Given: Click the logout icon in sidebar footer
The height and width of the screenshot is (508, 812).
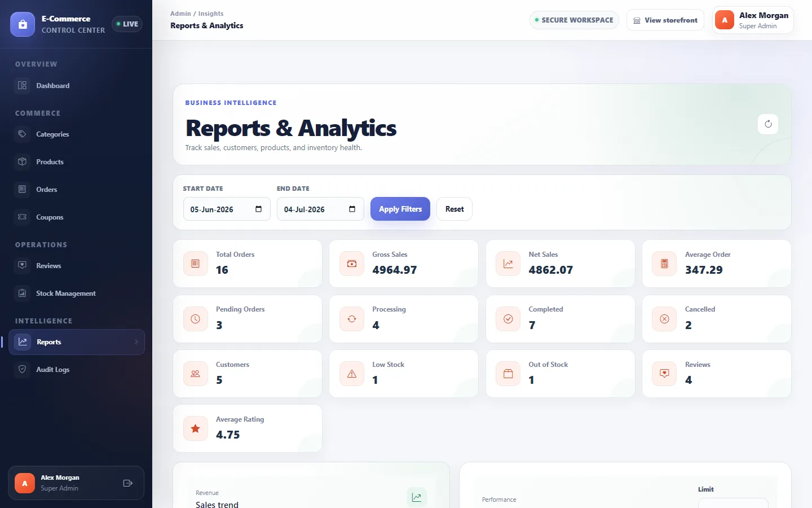Looking at the screenshot, I should [128, 483].
